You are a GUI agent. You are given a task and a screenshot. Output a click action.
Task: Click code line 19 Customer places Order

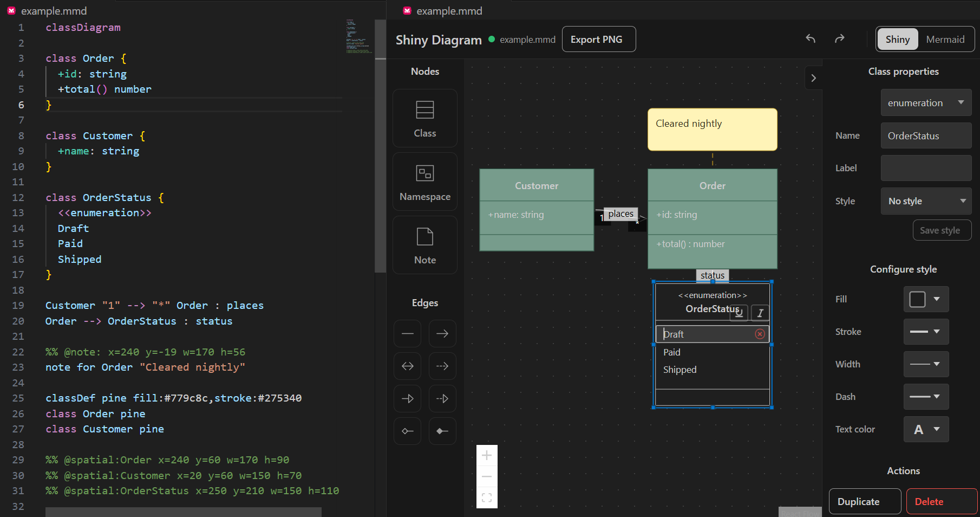[154, 305]
